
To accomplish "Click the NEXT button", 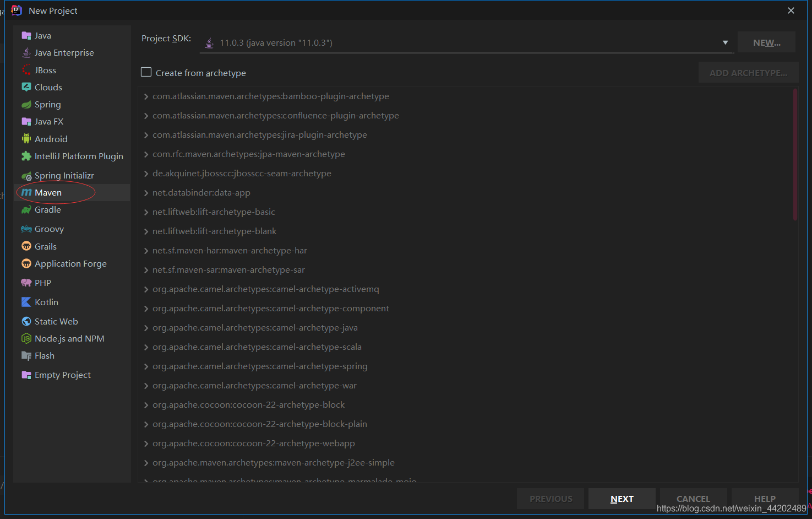I will click(622, 499).
